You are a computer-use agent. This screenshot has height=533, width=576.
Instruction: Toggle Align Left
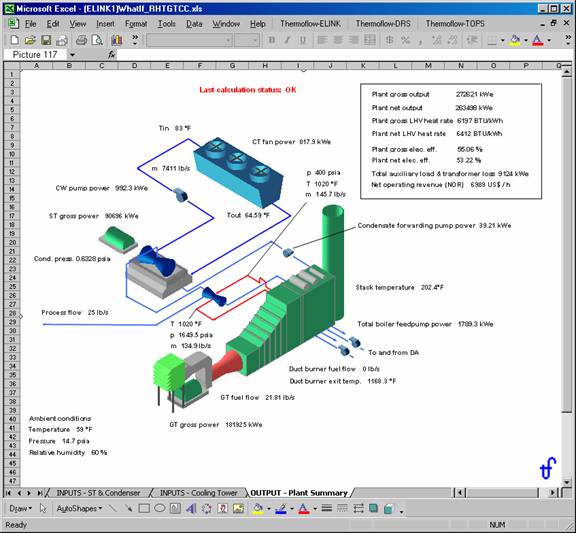point(322,40)
